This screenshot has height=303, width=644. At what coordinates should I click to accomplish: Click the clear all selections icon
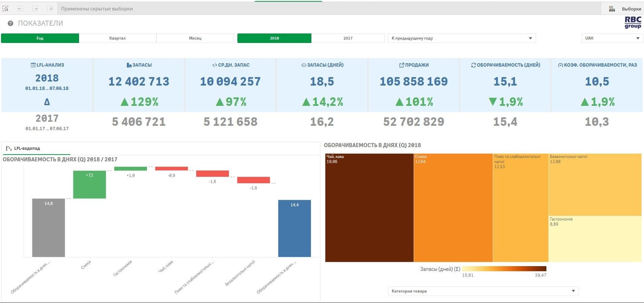tap(50, 9)
